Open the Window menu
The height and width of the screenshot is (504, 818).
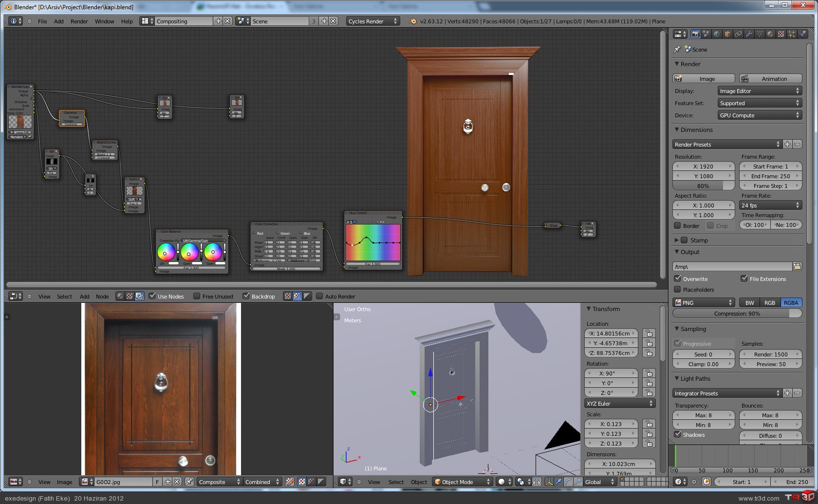(x=104, y=21)
